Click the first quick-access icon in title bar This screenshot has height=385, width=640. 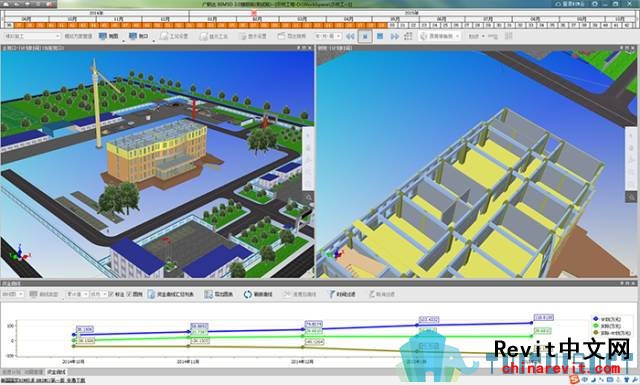coord(5,4)
